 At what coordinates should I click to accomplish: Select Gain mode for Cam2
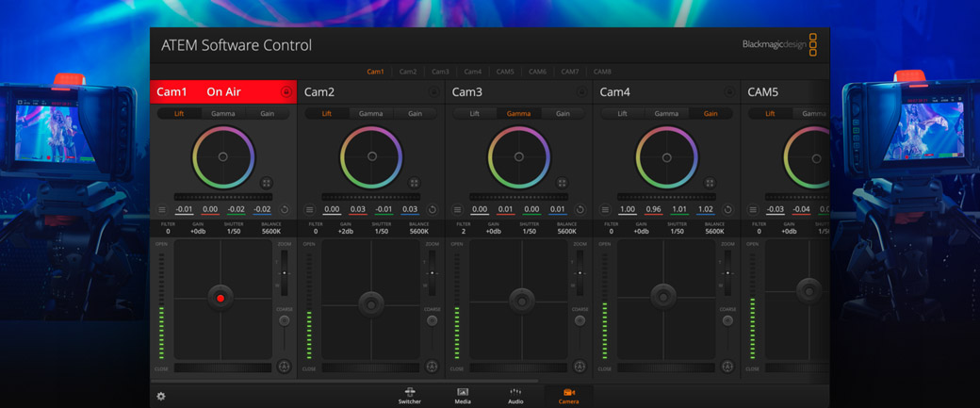(415, 114)
